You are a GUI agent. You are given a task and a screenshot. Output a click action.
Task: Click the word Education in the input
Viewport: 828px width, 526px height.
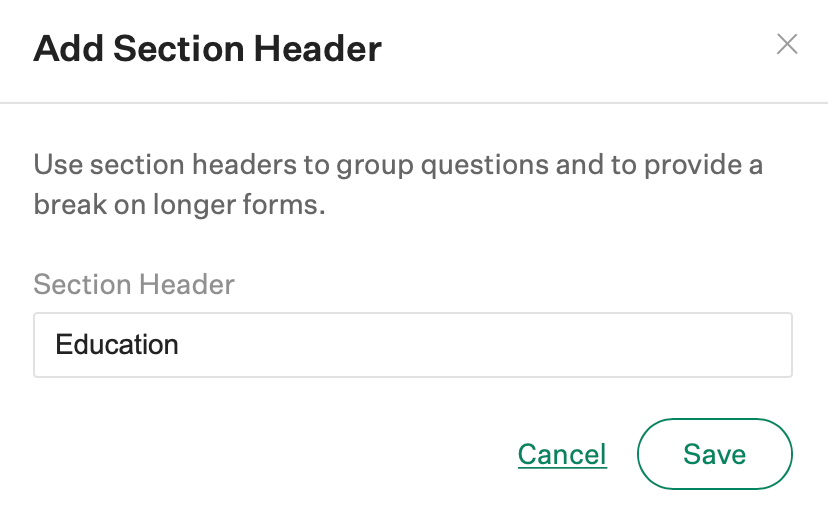pyautogui.click(x=117, y=345)
